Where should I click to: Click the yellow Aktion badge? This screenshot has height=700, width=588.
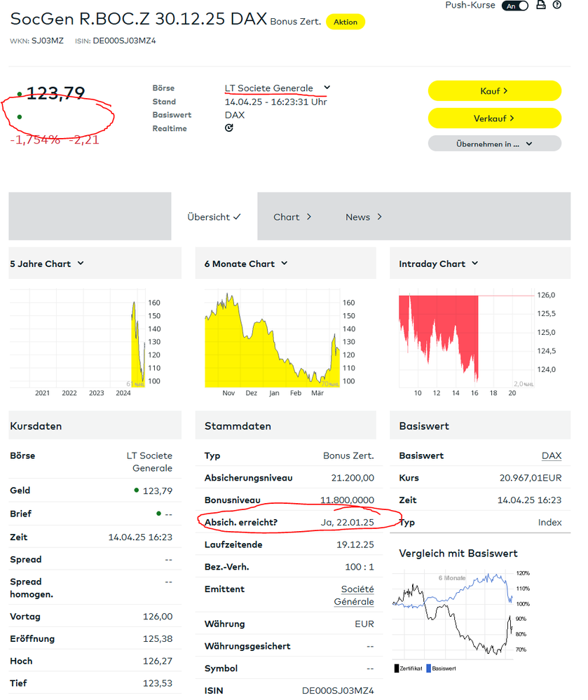[346, 22]
